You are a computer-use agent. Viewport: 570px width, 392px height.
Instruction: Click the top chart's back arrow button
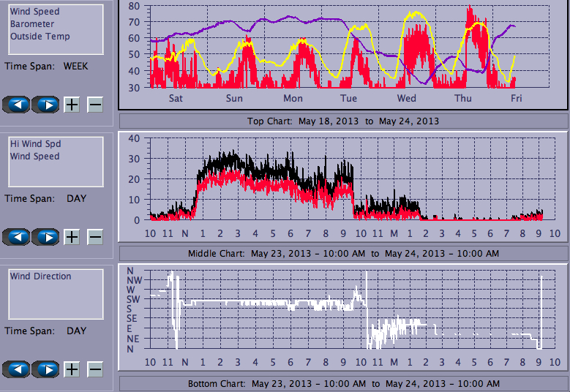pos(17,105)
